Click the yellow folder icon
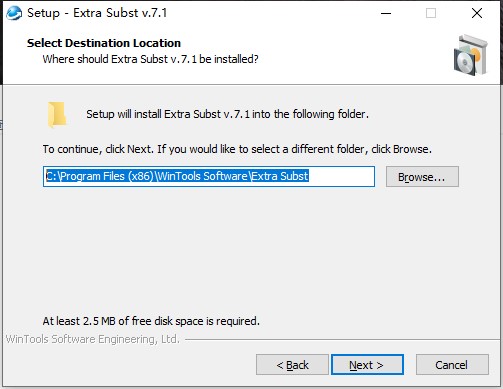The height and width of the screenshot is (389, 503). point(57,114)
